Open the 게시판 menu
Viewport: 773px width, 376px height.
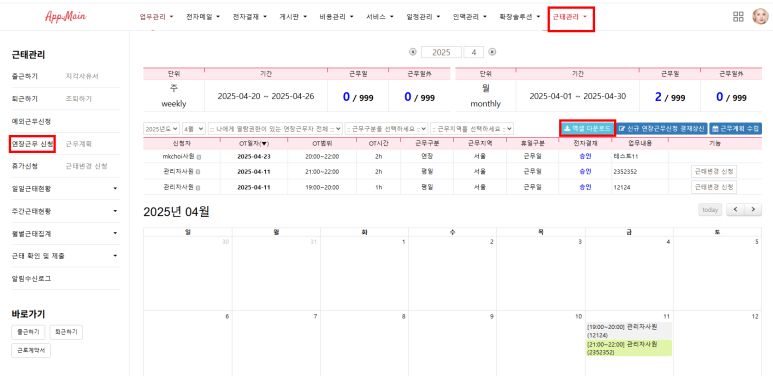(293, 16)
